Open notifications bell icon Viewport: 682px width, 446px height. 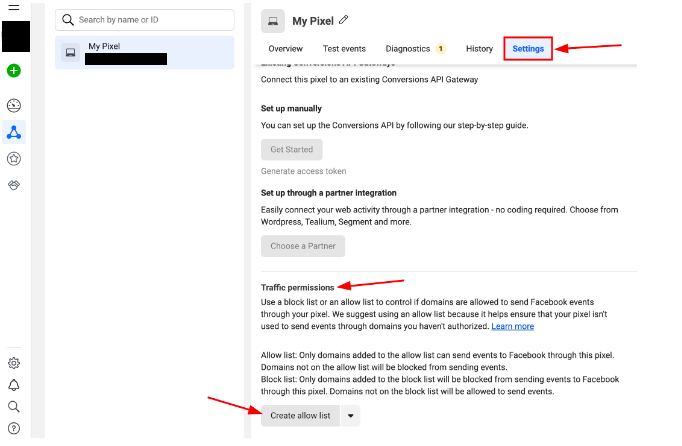point(14,385)
